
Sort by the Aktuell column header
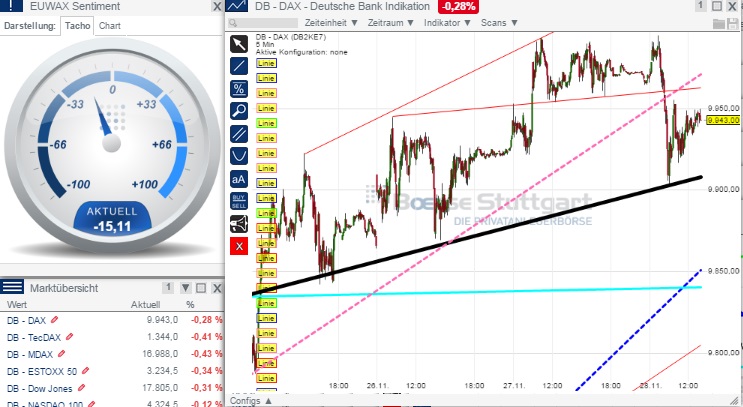[x=145, y=305]
